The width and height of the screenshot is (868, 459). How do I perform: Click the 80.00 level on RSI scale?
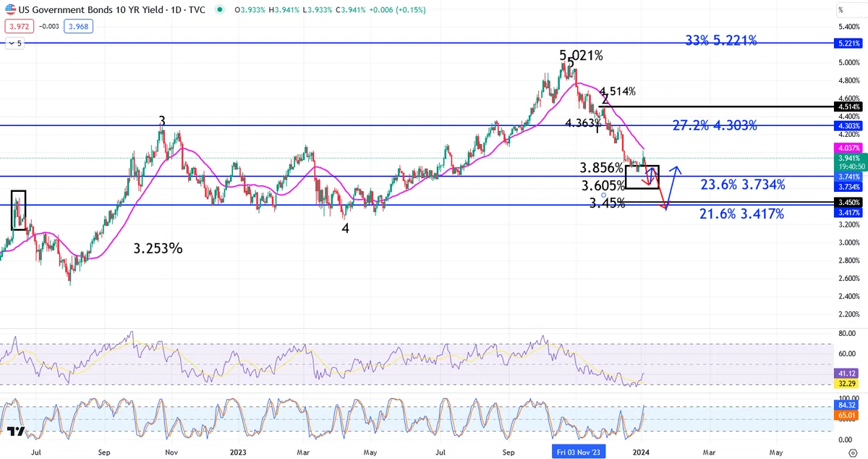click(x=848, y=334)
